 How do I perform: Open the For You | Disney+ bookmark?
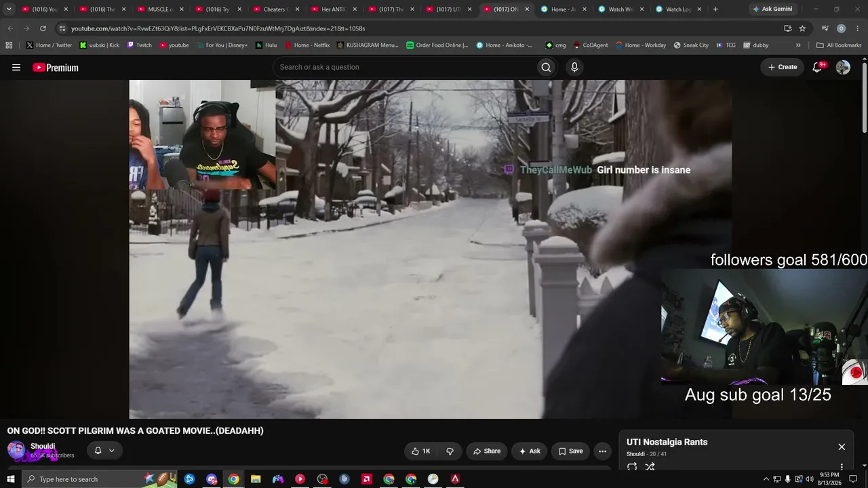click(222, 45)
